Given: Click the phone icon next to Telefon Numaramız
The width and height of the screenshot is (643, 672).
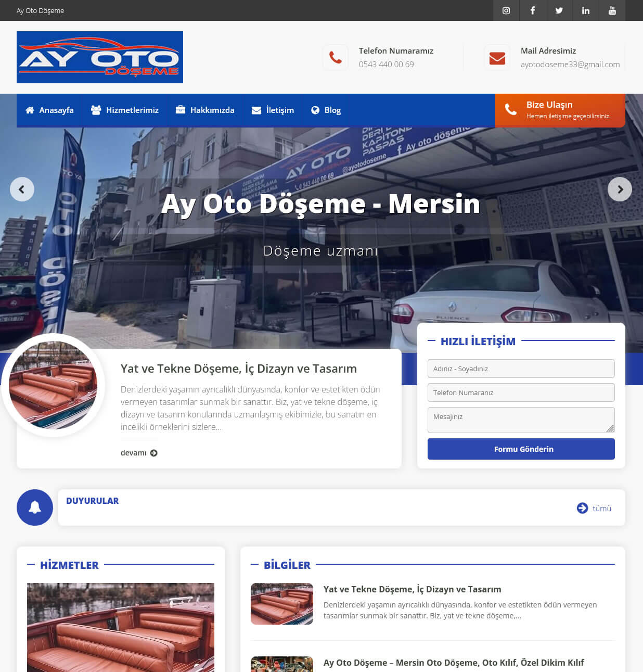Looking at the screenshot, I should point(335,57).
